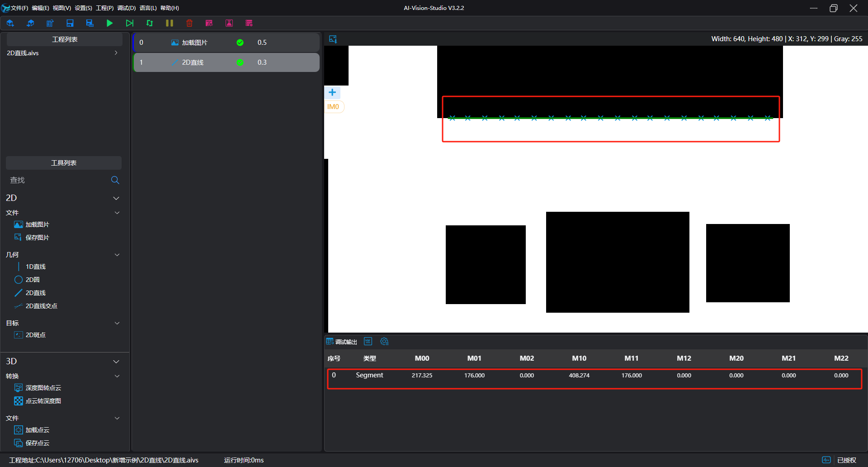Click the step-run skip icon
The height and width of the screenshot is (467, 868).
(130, 23)
